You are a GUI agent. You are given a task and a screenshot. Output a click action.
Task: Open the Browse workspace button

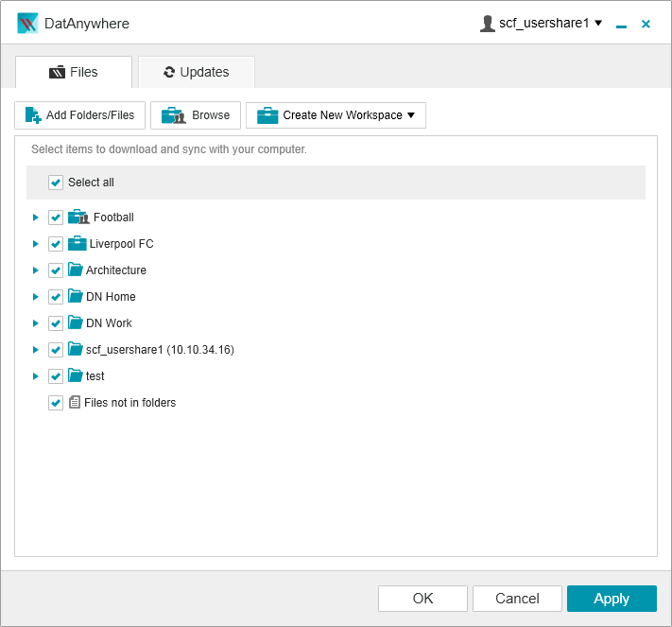(196, 115)
